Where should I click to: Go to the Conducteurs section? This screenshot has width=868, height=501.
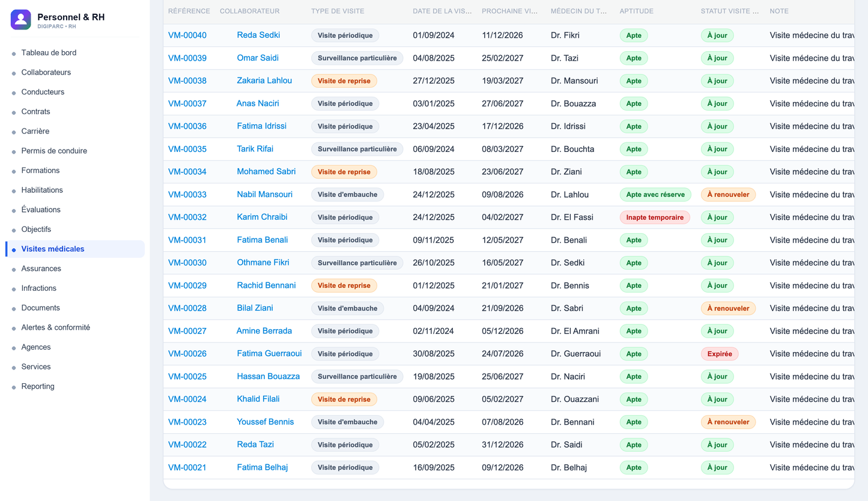pos(43,92)
